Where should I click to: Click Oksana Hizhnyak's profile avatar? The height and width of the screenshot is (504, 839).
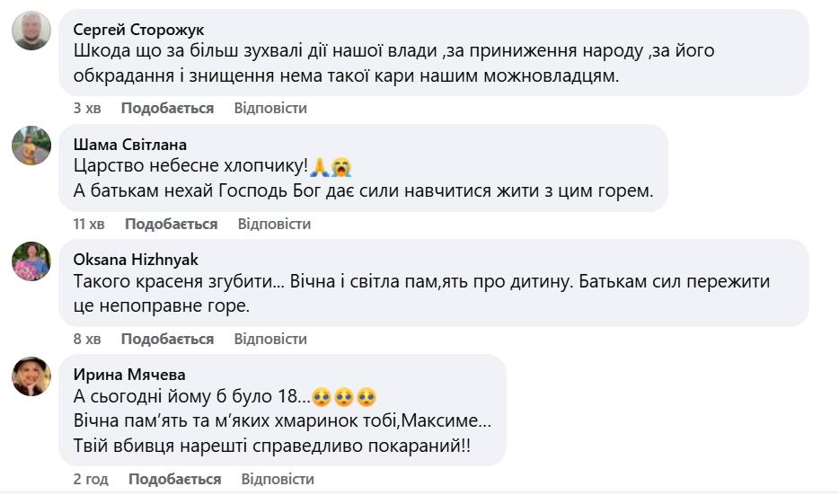[31, 261]
